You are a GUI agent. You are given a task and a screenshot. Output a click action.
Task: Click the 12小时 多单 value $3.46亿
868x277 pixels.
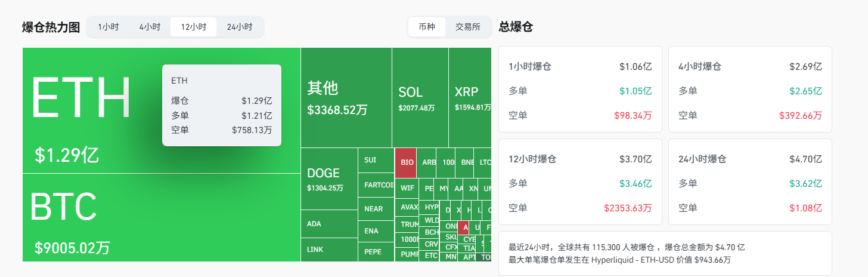pyautogui.click(x=636, y=183)
